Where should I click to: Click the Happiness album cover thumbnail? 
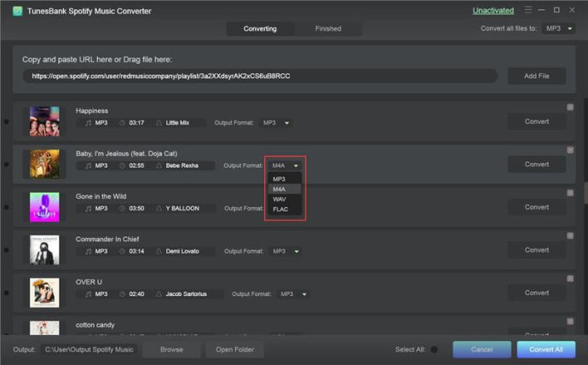44,121
